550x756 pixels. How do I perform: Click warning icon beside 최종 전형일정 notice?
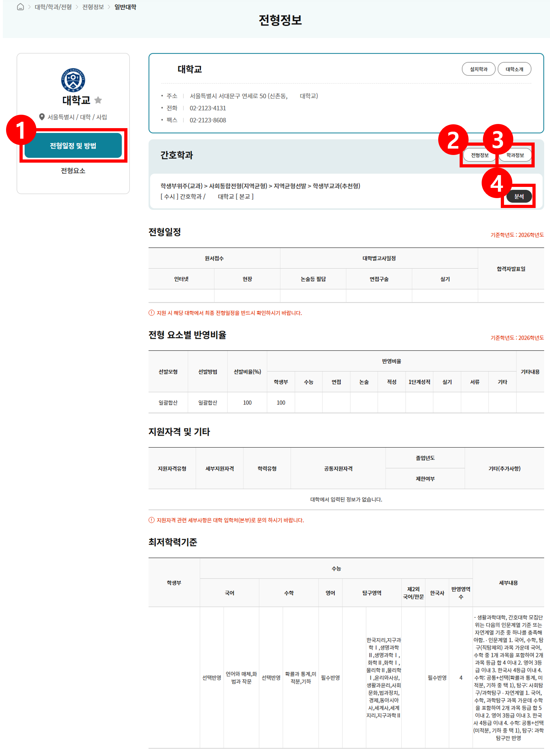point(151,313)
